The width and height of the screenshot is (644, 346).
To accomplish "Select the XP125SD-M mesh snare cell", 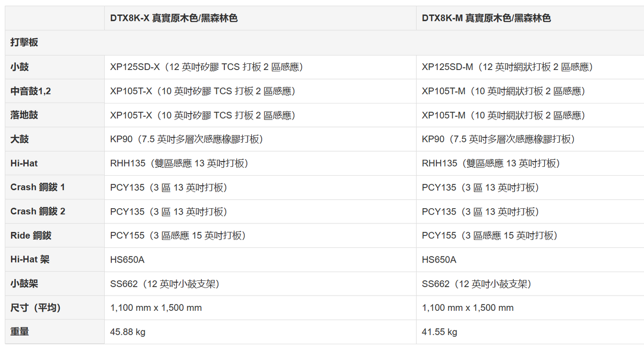I will 507,67.
